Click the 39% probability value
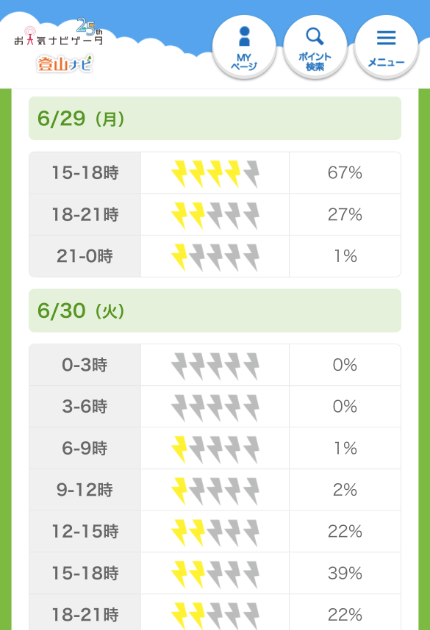430x630 pixels. coord(345,573)
